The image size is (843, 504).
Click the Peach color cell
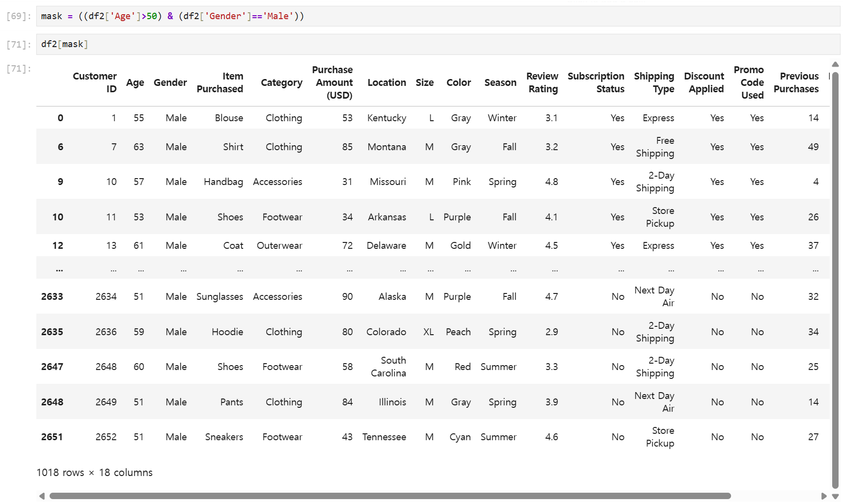tap(459, 332)
